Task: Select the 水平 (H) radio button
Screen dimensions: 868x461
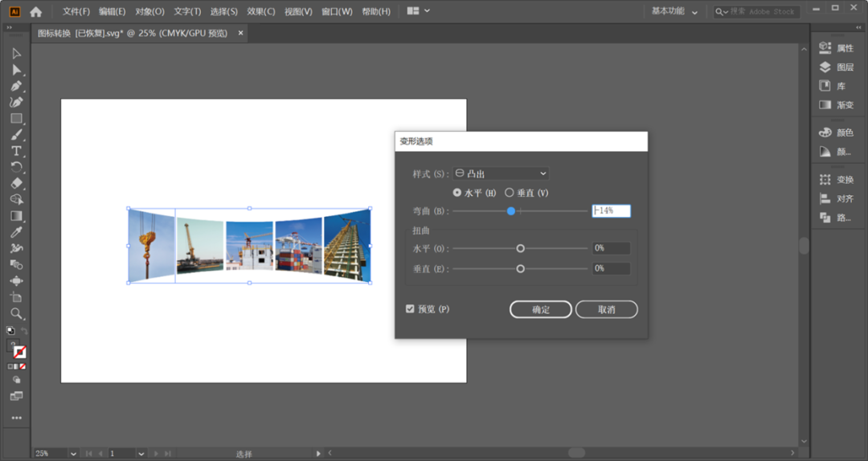Action: (457, 193)
